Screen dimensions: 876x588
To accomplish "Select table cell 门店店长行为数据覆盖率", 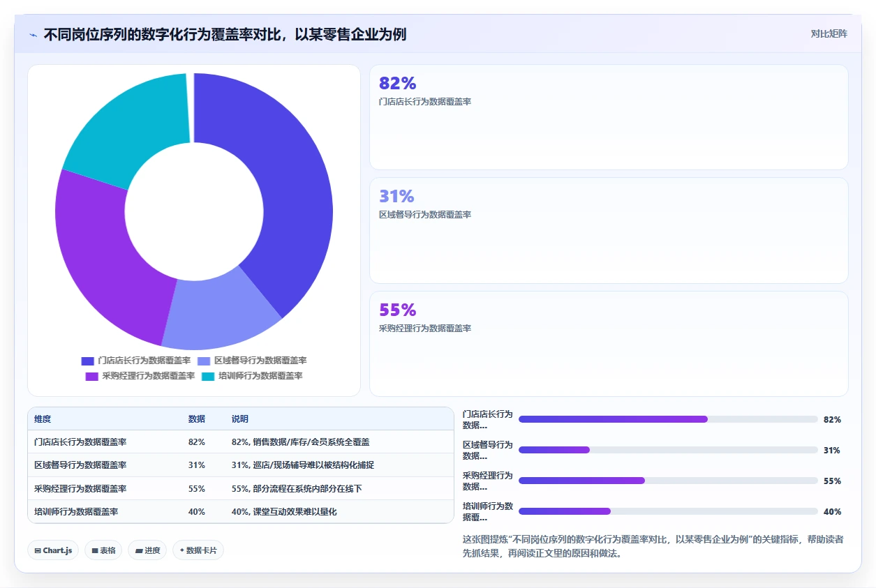I will tap(80, 442).
